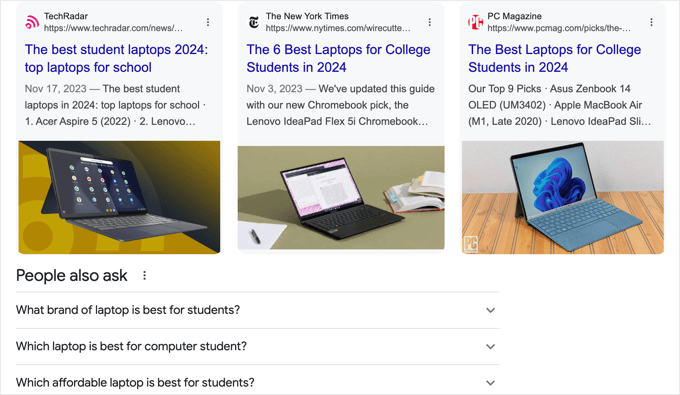Click 'The New York Times' source name
Image resolution: width=680 pixels, height=395 pixels.
(x=307, y=16)
